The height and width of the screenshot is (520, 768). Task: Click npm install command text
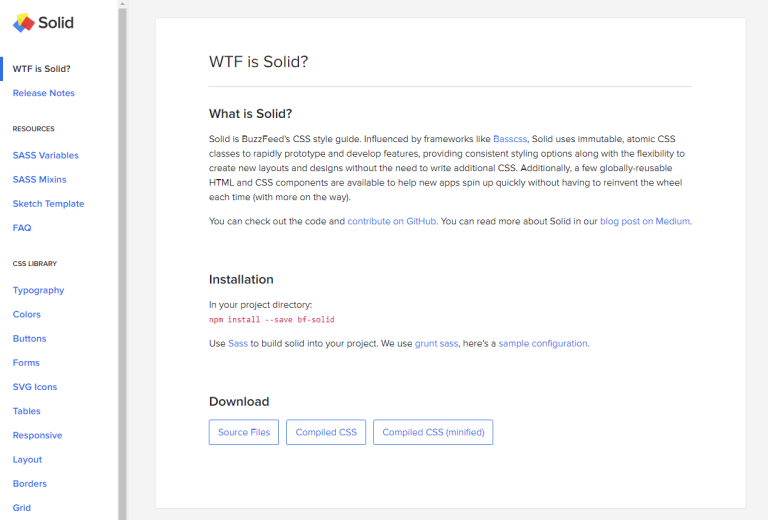pos(272,320)
